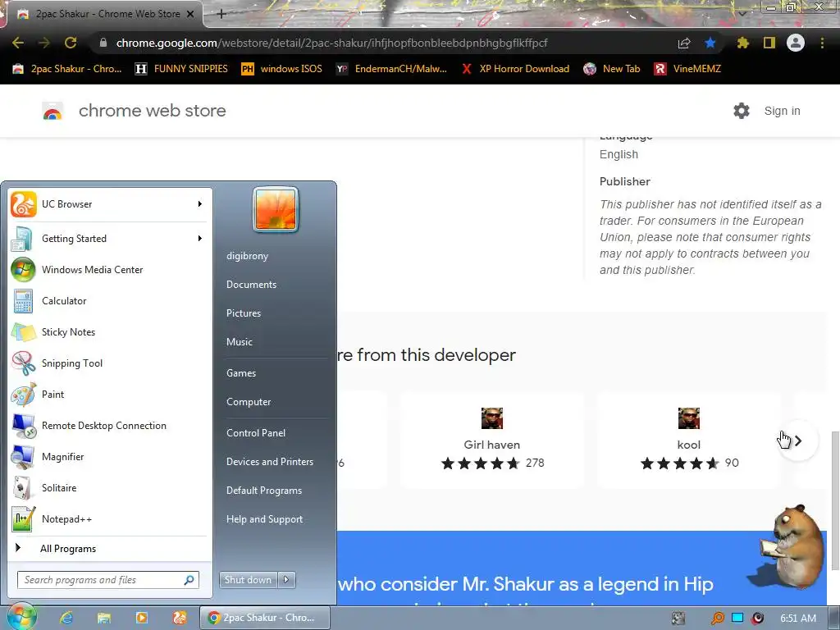The image size is (840, 630).
Task: Open Control Panel
Action: [256, 433]
